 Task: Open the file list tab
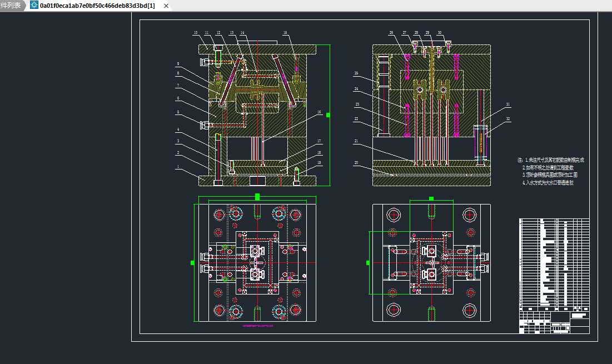click(11, 6)
